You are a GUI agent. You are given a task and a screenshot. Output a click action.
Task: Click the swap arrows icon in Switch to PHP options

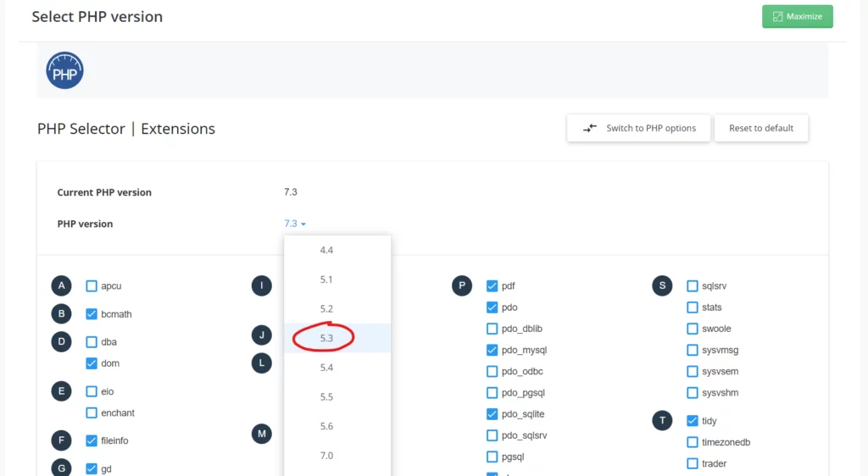click(x=590, y=128)
